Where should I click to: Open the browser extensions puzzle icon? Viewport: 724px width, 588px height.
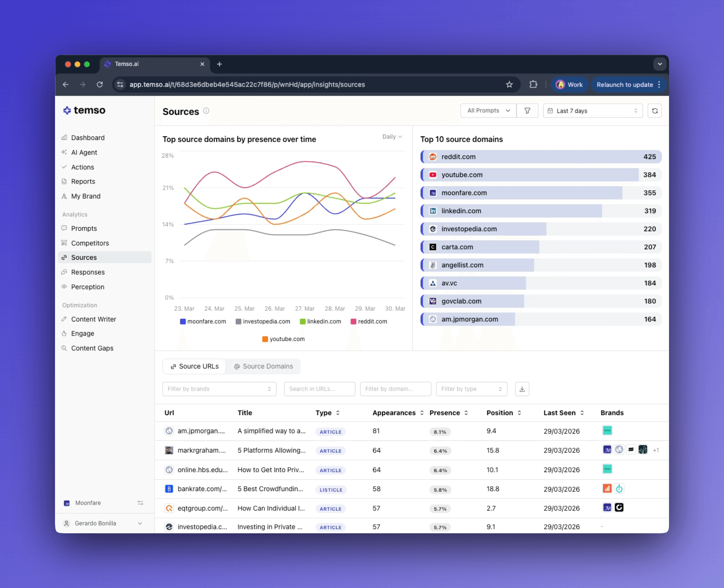click(x=533, y=85)
